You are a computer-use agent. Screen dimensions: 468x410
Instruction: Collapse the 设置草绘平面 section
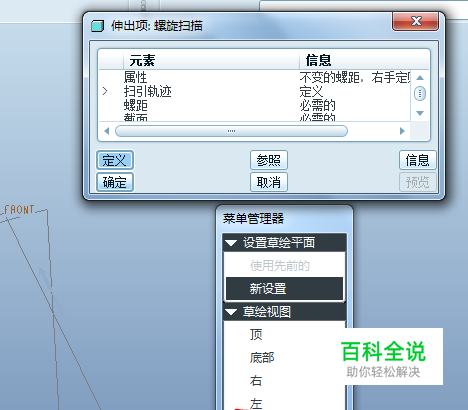[231, 243]
